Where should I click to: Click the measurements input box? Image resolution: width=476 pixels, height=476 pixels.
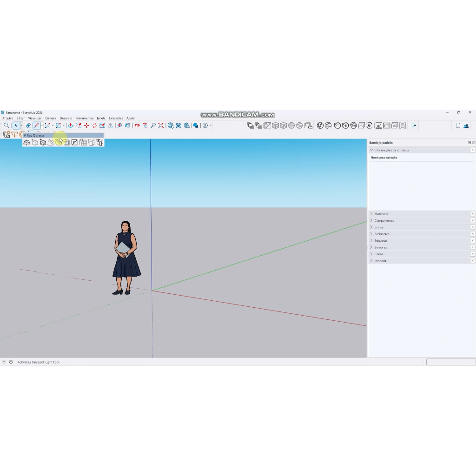(x=450, y=362)
